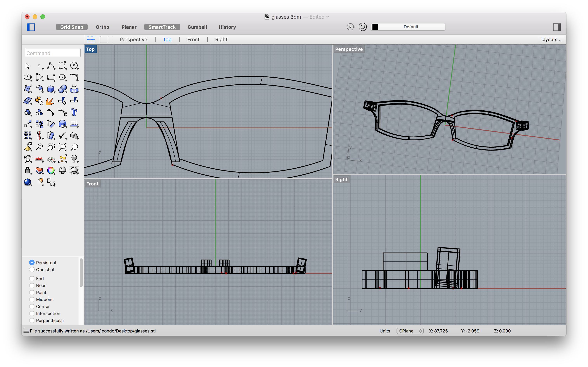Click the Lock objects padlock icon
The width and height of the screenshot is (588, 367).
[27, 170]
